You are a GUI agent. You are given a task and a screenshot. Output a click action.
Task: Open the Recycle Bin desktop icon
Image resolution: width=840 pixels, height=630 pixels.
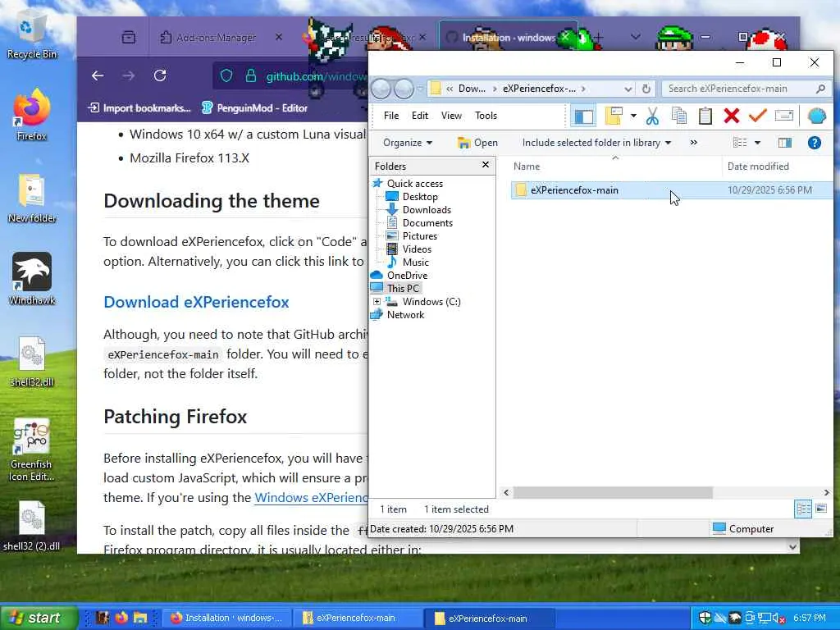32,34
